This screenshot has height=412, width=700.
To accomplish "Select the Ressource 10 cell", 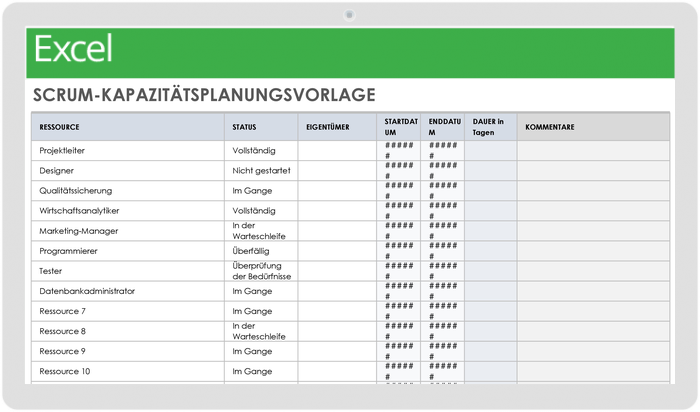I will (x=128, y=372).
